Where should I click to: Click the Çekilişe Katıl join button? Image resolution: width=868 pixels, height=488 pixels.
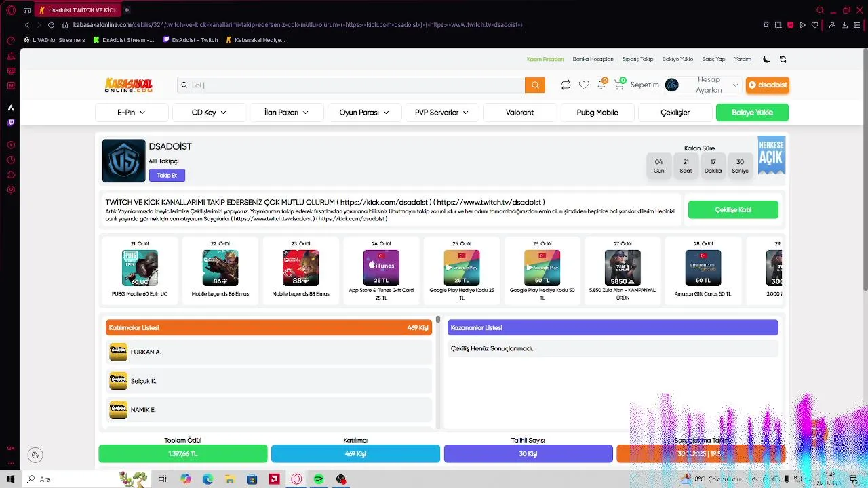[733, 210]
